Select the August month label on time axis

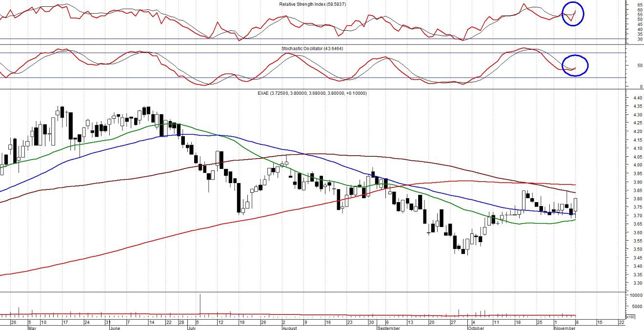click(x=290, y=328)
